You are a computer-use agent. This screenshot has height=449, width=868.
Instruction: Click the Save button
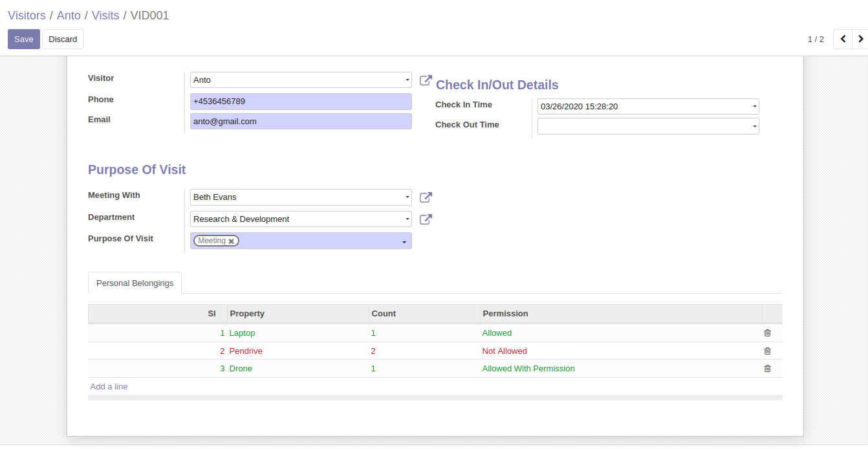24,39
